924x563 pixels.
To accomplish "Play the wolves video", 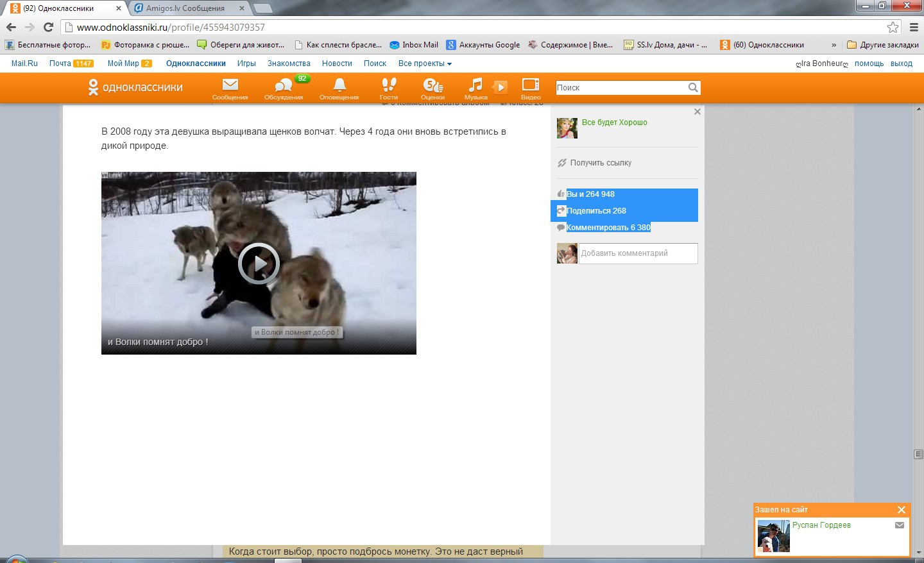I will tap(259, 263).
